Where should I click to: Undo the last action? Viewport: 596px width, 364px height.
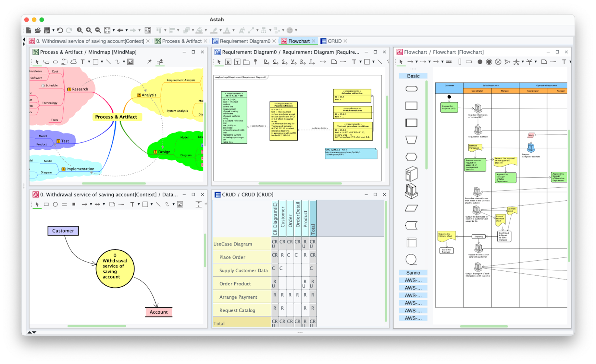click(60, 30)
